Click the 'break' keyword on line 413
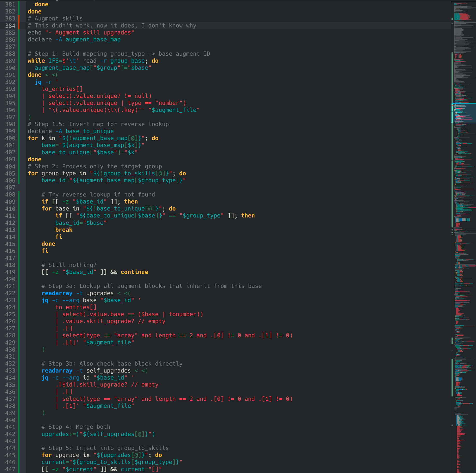Image resolution: width=476 pixels, height=473 pixels. pyautogui.click(x=64, y=230)
